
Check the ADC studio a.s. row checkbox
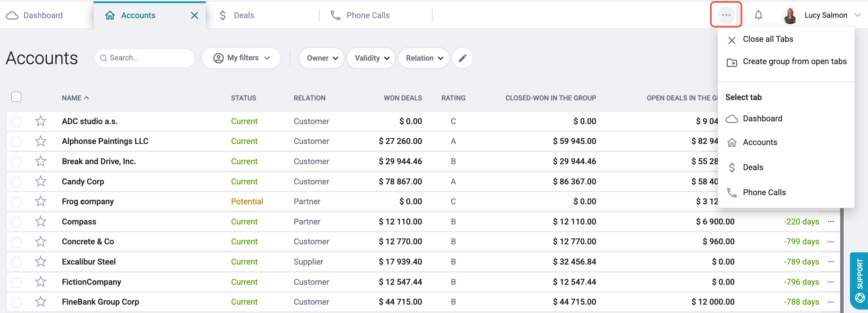16,122
